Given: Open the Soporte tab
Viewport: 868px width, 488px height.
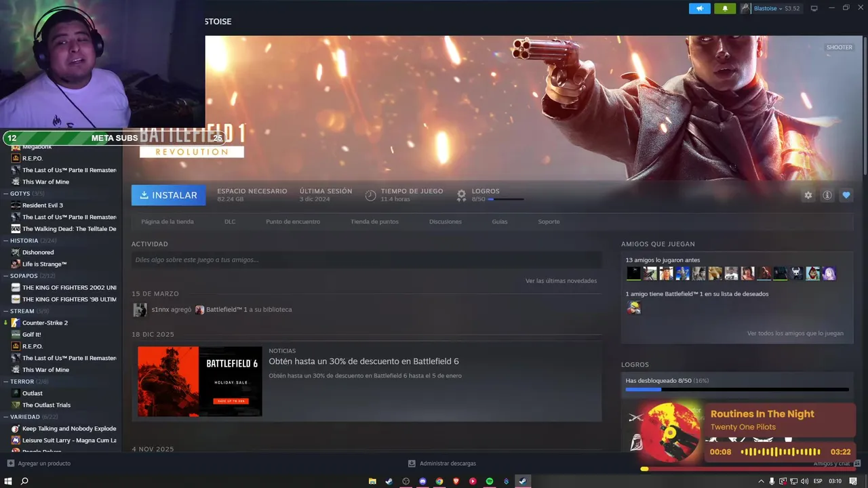Looking at the screenshot, I should pos(549,222).
